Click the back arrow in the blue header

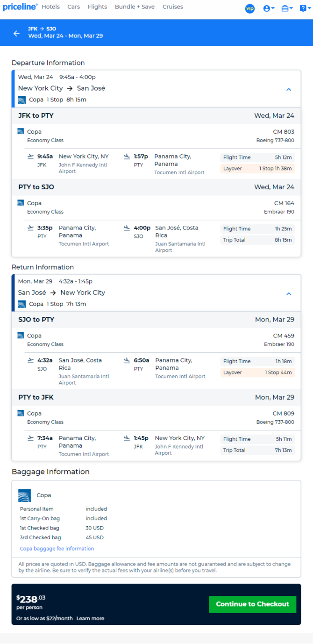tap(17, 33)
